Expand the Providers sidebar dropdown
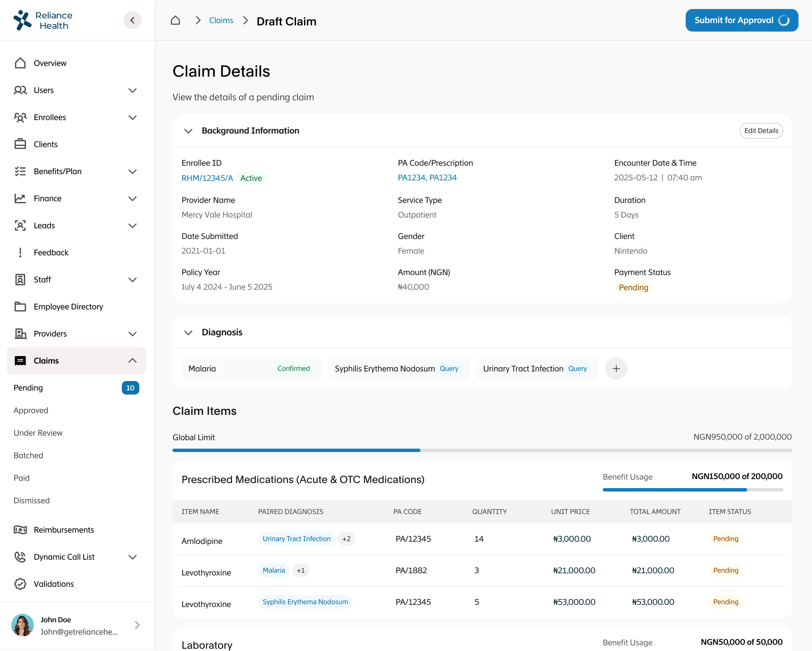 [132, 334]
